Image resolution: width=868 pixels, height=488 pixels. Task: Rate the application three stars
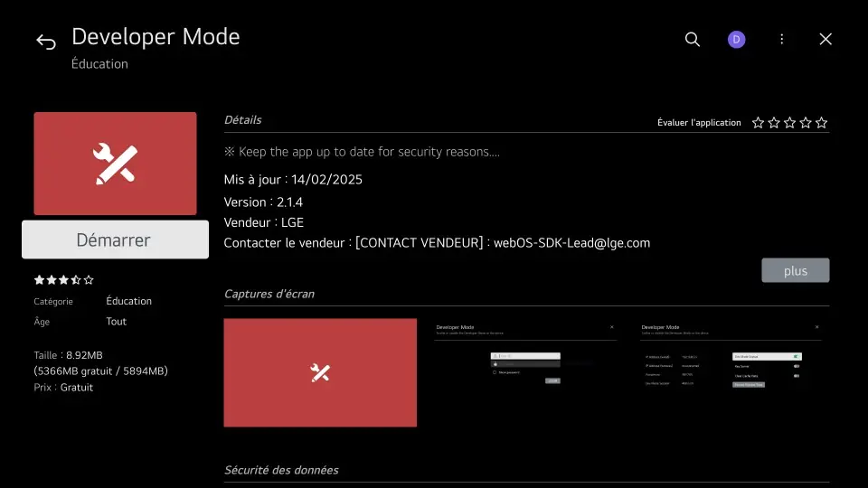790,123
